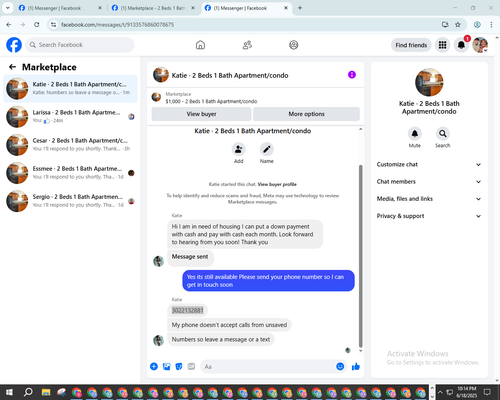Click the chat vertical scrollbar
Viewport: 500px width, 400px height.
[x=360, y=256]
